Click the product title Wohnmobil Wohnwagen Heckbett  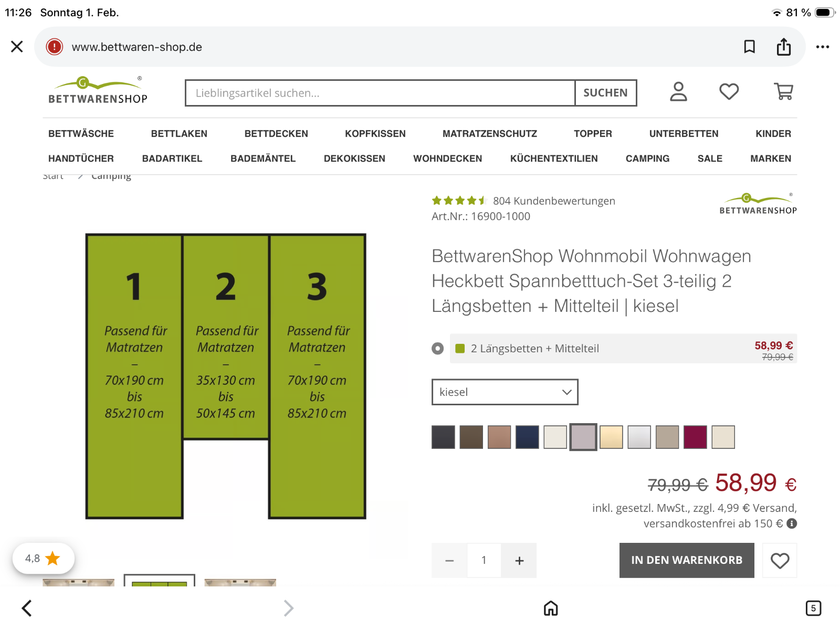(592, 281)
